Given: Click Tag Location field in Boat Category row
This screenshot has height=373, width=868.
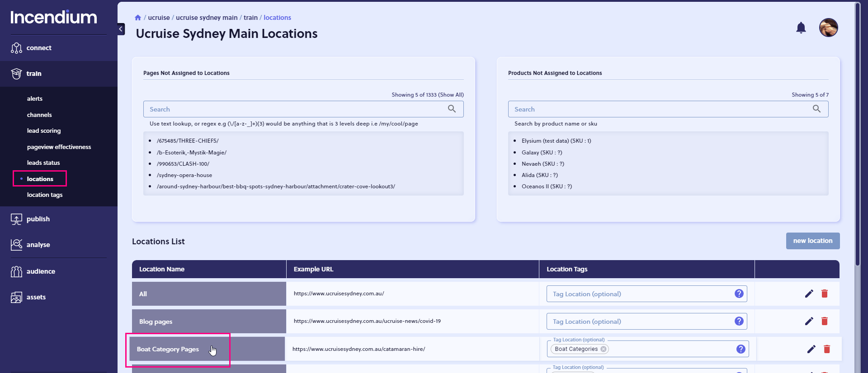Looking at the screenshot, I should [648, 349].
